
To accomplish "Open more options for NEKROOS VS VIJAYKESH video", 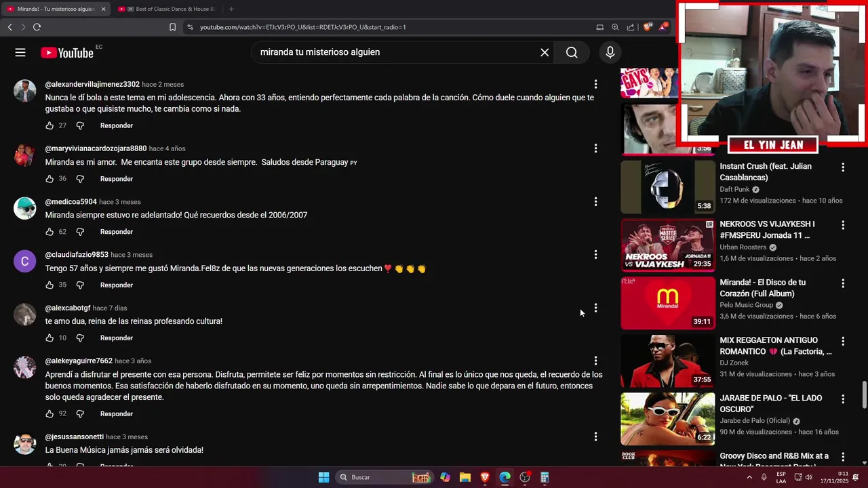I will tap(843, 225).
